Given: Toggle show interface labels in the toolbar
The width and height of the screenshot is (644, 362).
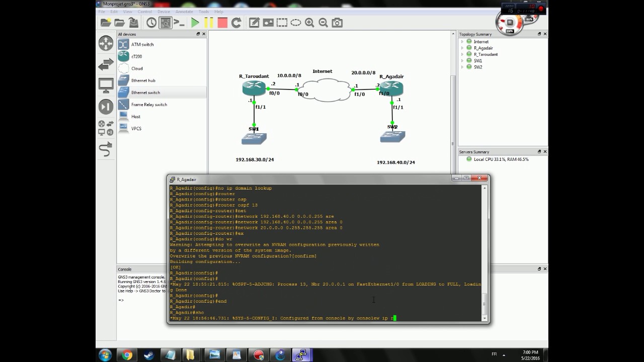Looking at the screenshot, I should click(x=165, y=23).
